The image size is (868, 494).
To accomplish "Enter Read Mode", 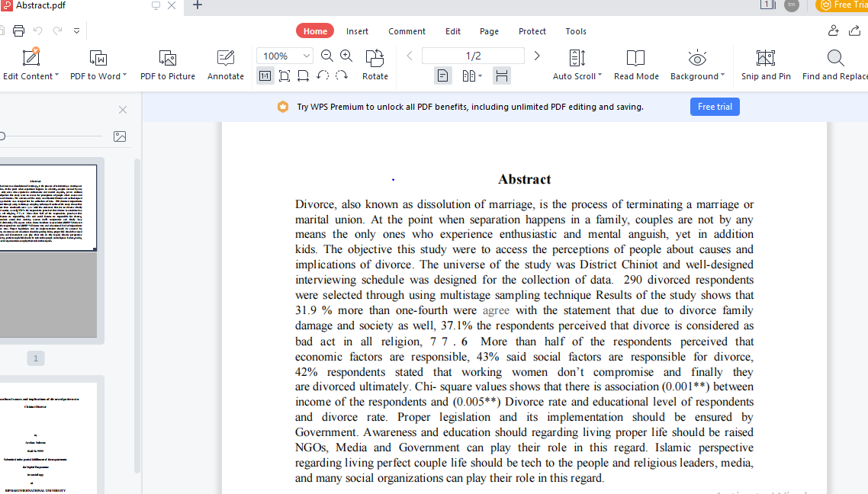I will coord(635,65).
